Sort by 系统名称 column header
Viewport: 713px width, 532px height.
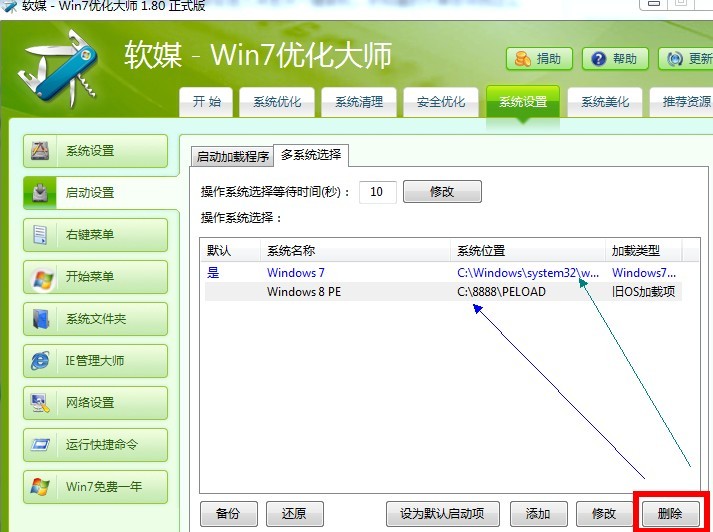[x=356, y=251]
